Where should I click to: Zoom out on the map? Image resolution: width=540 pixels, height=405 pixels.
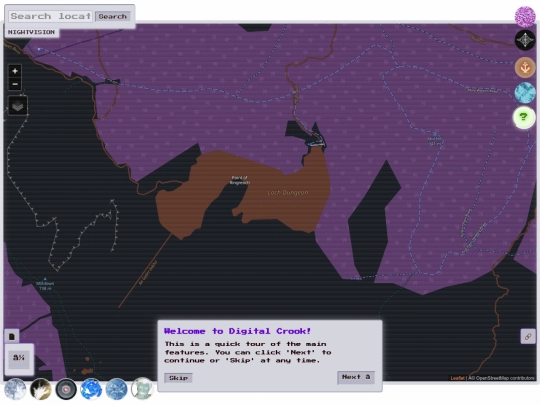[x=15, y=84]
